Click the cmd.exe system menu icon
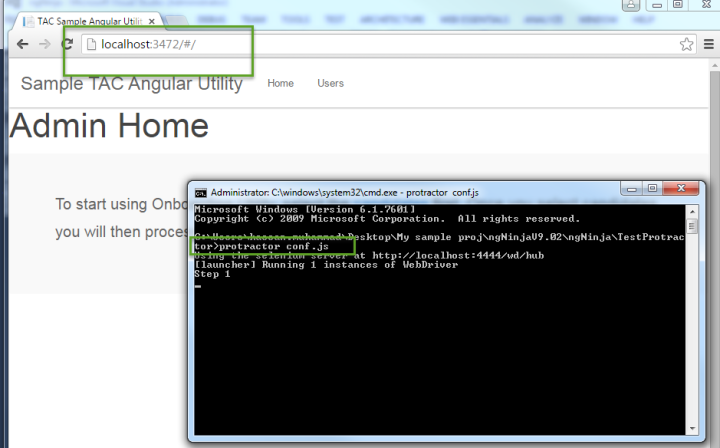Viewport: 720px width, 448px height. coord(200,193)
